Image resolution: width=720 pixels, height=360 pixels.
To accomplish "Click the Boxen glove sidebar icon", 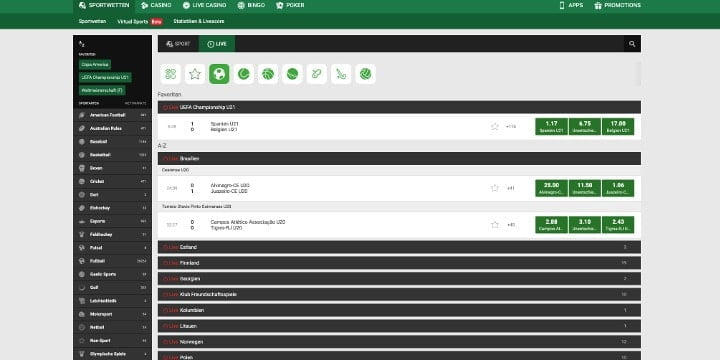I will point(82,168).
